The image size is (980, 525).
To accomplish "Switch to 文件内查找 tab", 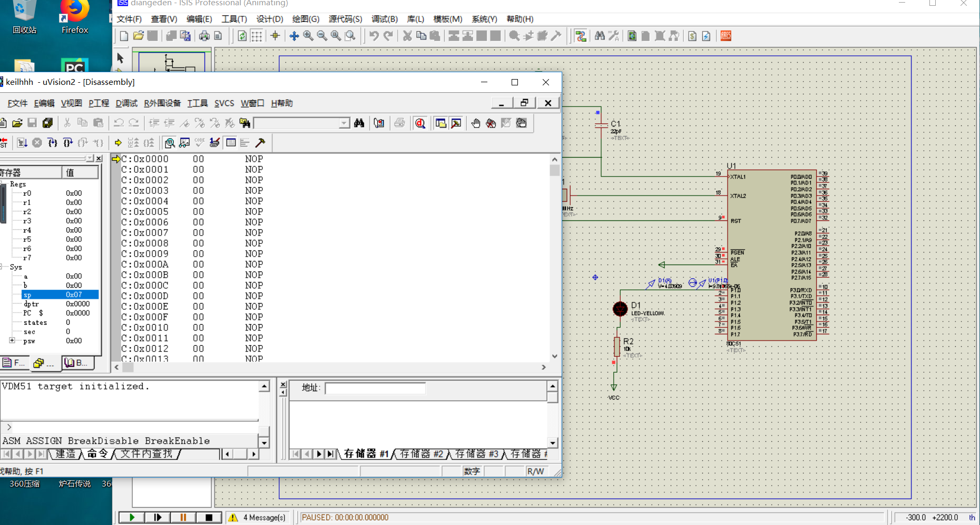I will pos(146,454).
